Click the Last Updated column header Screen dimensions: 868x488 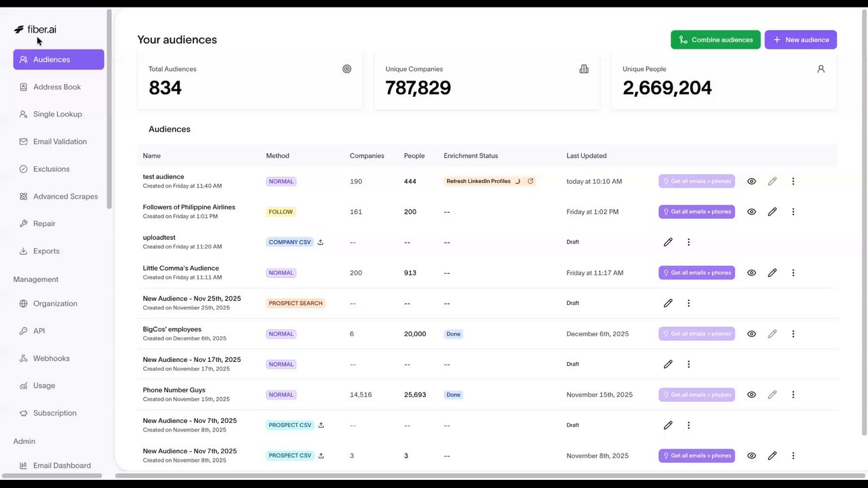[587, 156]
